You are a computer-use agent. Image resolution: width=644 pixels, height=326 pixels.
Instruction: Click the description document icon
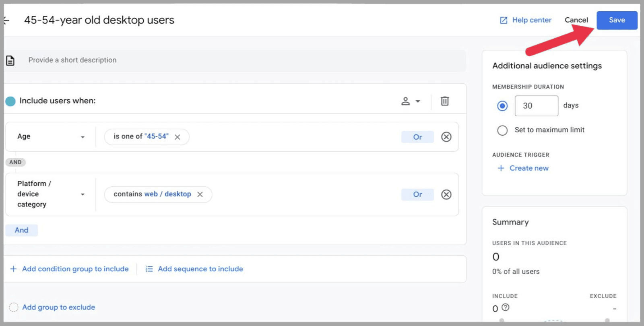pos(10,60)
